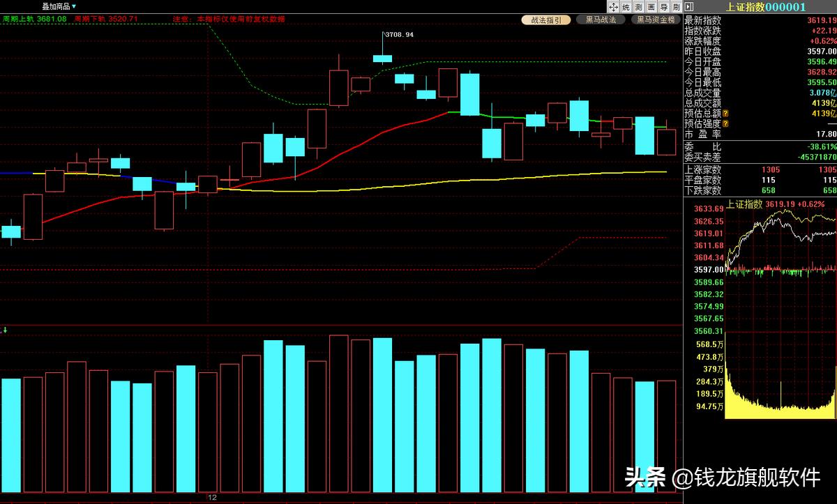Click the 上证指数000001 title
The image size is (837, 504).
point(766,7)
